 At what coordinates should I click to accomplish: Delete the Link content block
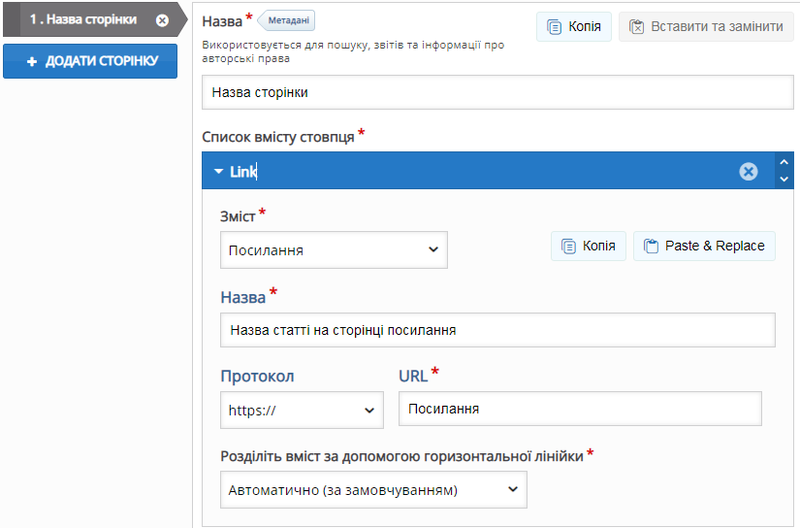coord(748,172)
